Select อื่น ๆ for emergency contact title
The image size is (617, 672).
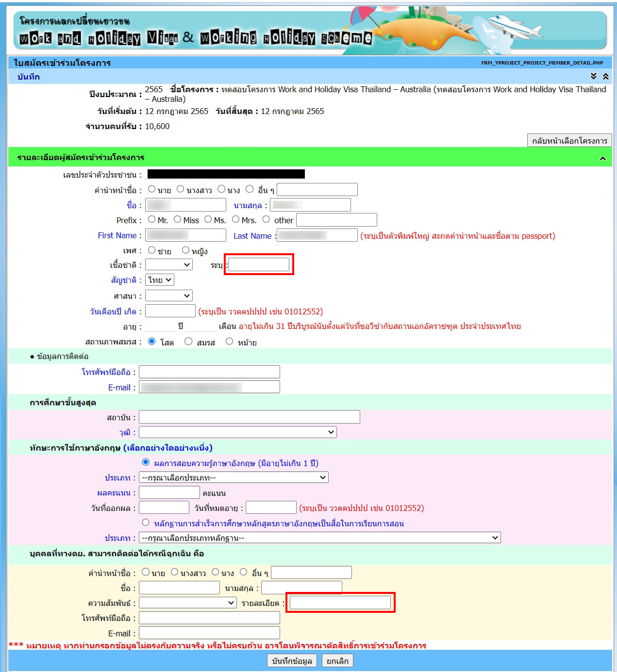[x=244, y=572]
